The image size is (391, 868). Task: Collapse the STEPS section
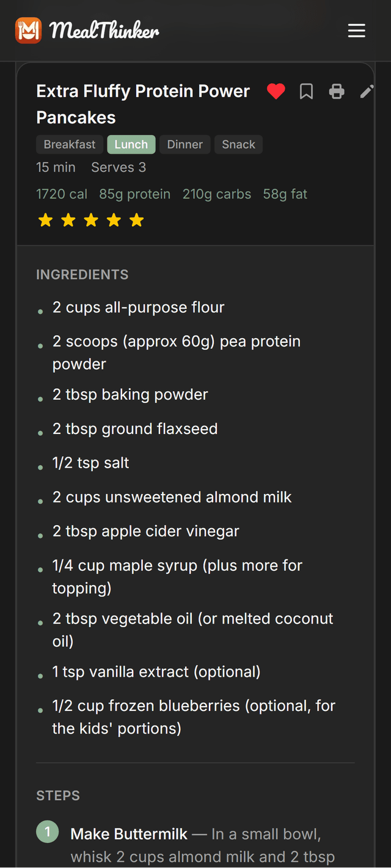[58, 795]
